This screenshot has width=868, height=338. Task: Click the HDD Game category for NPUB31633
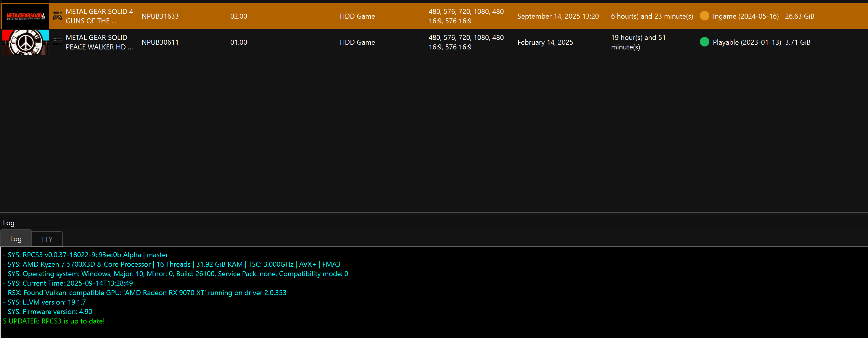[357, 16]
